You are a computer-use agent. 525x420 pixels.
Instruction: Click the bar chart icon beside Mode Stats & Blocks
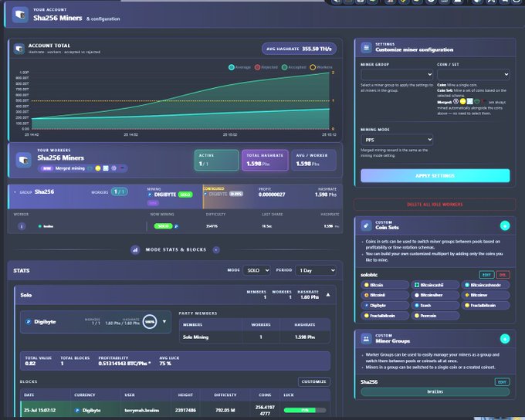pos(135,250)
